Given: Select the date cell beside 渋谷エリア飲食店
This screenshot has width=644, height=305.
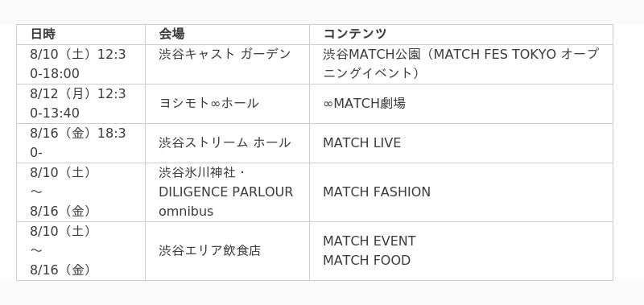Looking at the screenshot, I should 81,251.
